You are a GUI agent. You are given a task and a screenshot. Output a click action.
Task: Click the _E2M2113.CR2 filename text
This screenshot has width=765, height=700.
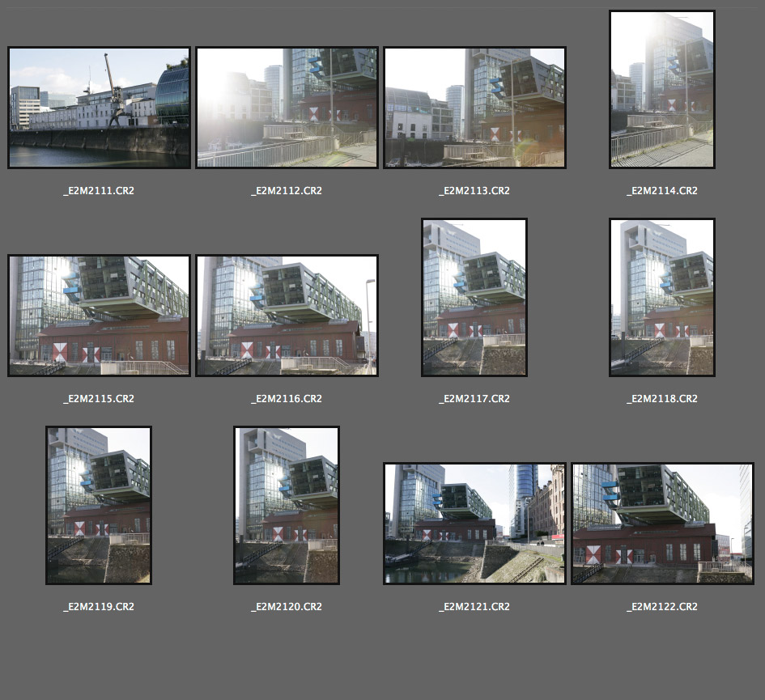click(474, 191)
